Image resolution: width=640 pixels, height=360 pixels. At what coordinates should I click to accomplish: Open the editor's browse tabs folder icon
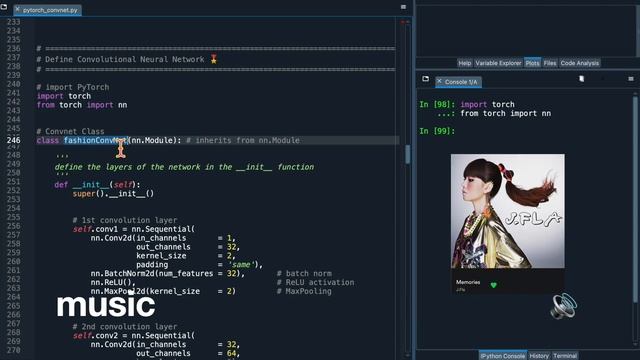pos(4,7)
